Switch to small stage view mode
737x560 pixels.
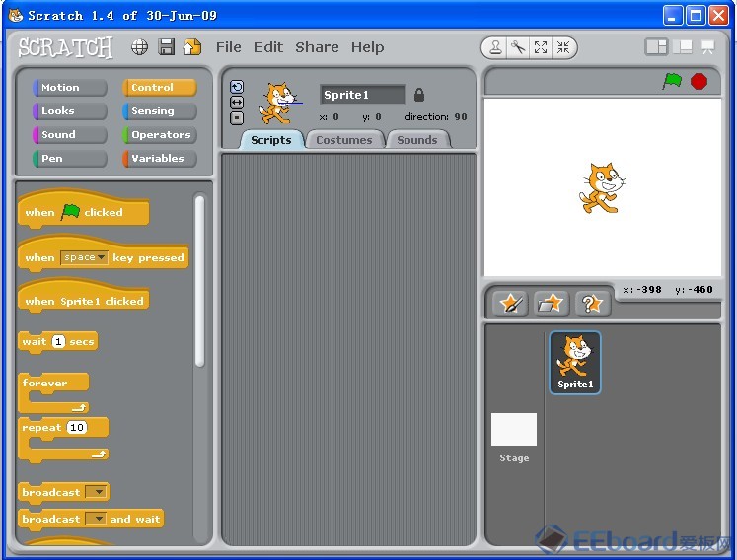tap(656, 47)
